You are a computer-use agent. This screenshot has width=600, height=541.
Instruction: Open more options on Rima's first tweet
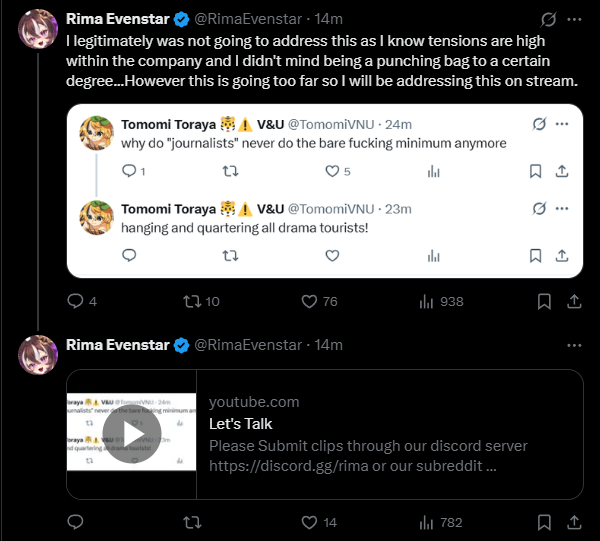(574, 19)
